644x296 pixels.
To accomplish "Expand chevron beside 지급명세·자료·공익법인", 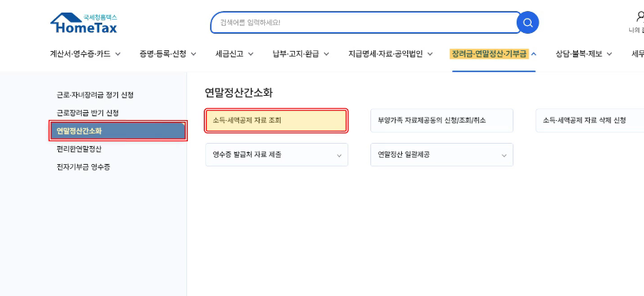I will pyautogui.click(x=430, y=53).
